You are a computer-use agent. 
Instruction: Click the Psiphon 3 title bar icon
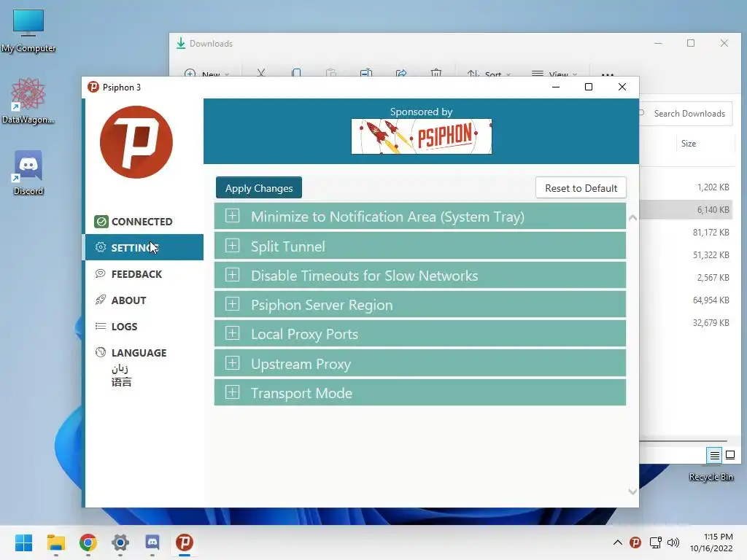[x=93, y=87]
